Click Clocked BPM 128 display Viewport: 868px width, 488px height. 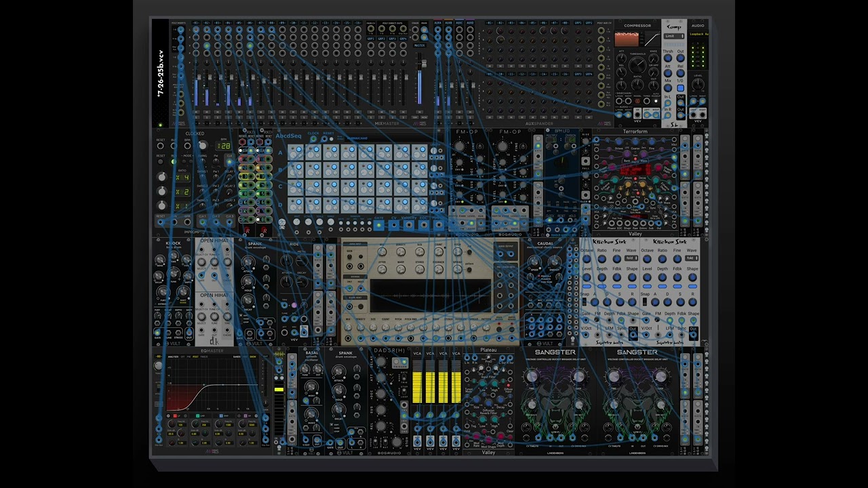coord(222,146)
